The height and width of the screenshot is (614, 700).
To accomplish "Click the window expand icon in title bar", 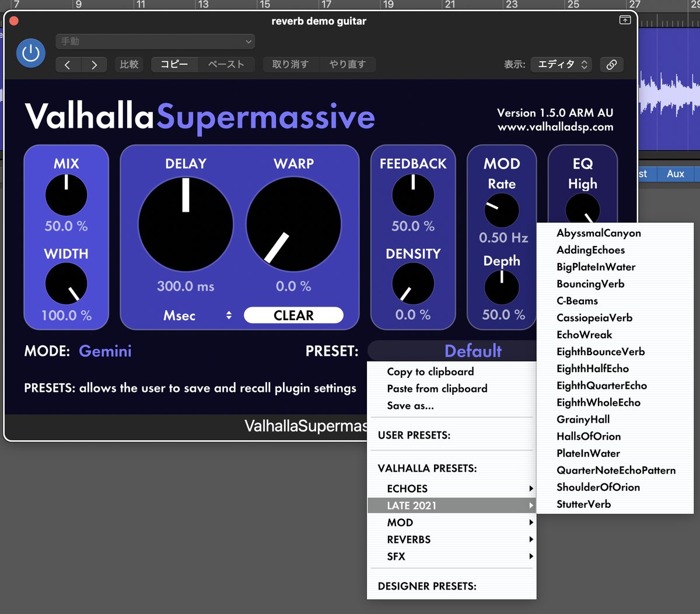I will [x=625, y=20].
